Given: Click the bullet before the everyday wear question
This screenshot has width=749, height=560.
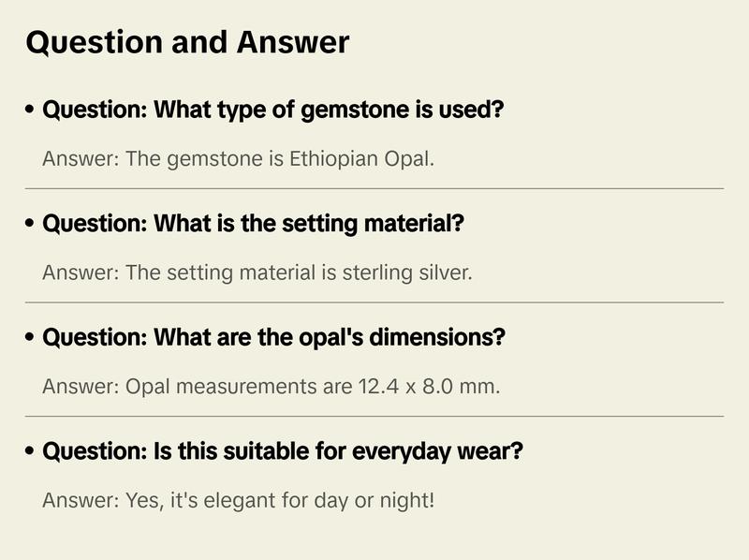Looking at the screenshot, I should (x=31, y=451).
